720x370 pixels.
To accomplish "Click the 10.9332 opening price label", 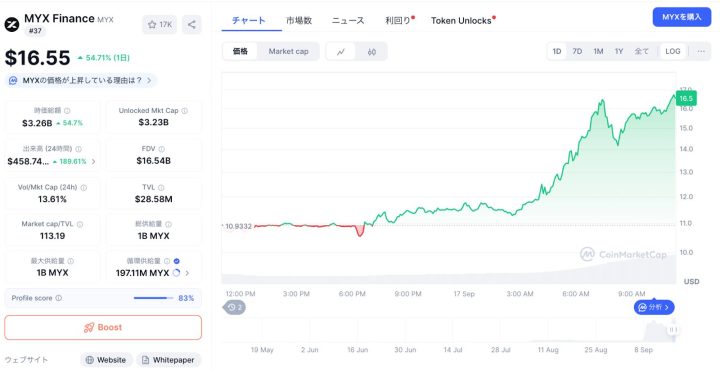I will [238, 226].
